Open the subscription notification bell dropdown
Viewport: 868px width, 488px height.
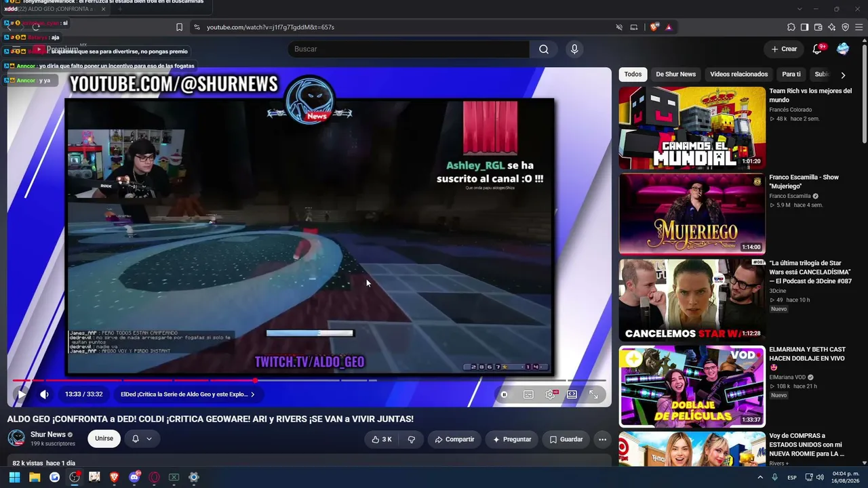pyautogui.click(x=142, y=439)
